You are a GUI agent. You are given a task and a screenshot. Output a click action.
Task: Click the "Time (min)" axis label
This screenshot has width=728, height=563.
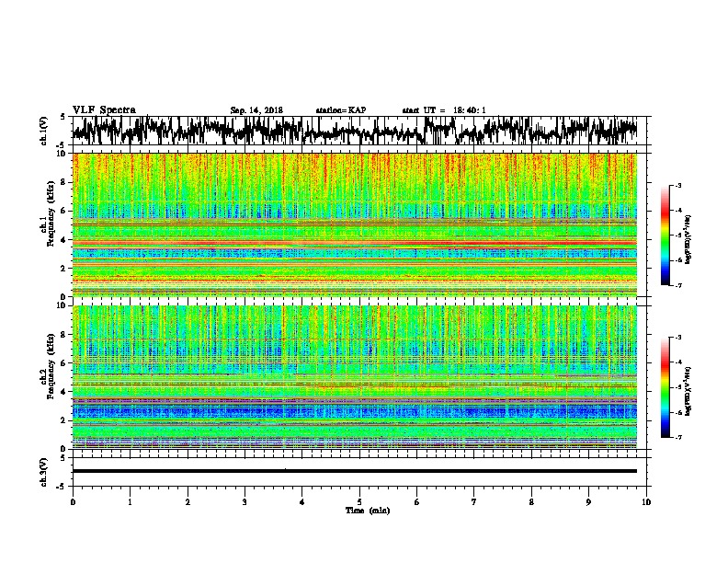[x=368, y=511]
